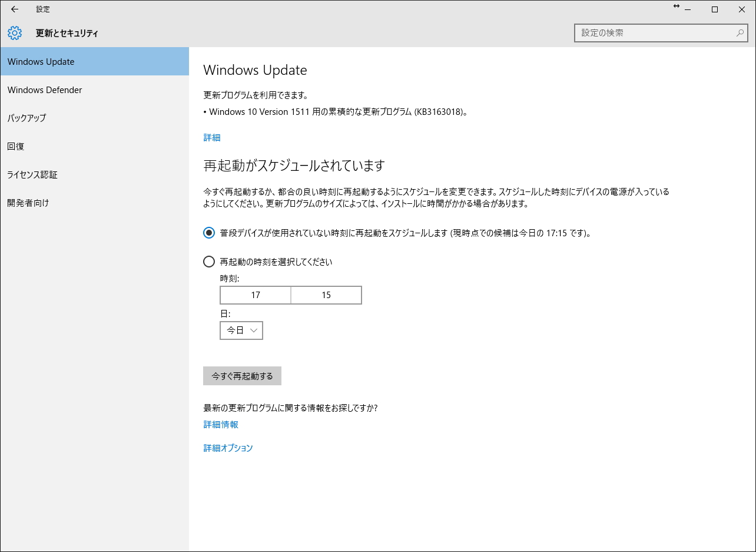
Task: Click the 時刻: label
Action: (x=230, y=278)
